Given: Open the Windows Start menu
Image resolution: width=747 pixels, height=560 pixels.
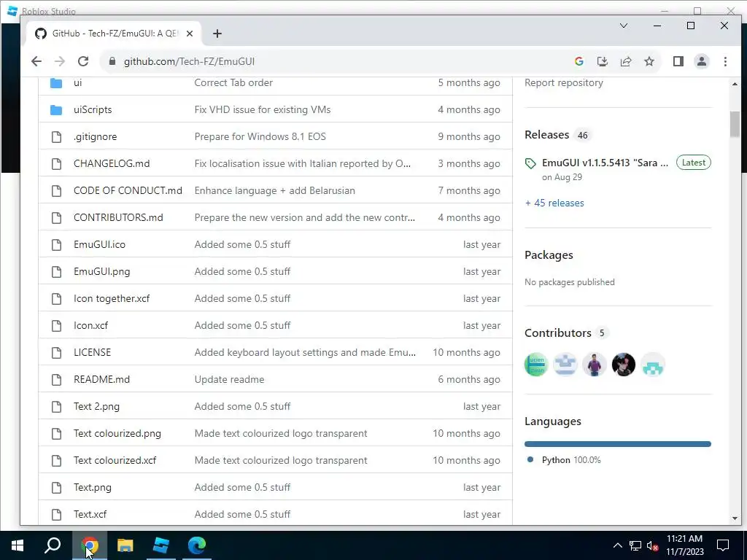Looking at the screenshot, I should coord(18,545).
